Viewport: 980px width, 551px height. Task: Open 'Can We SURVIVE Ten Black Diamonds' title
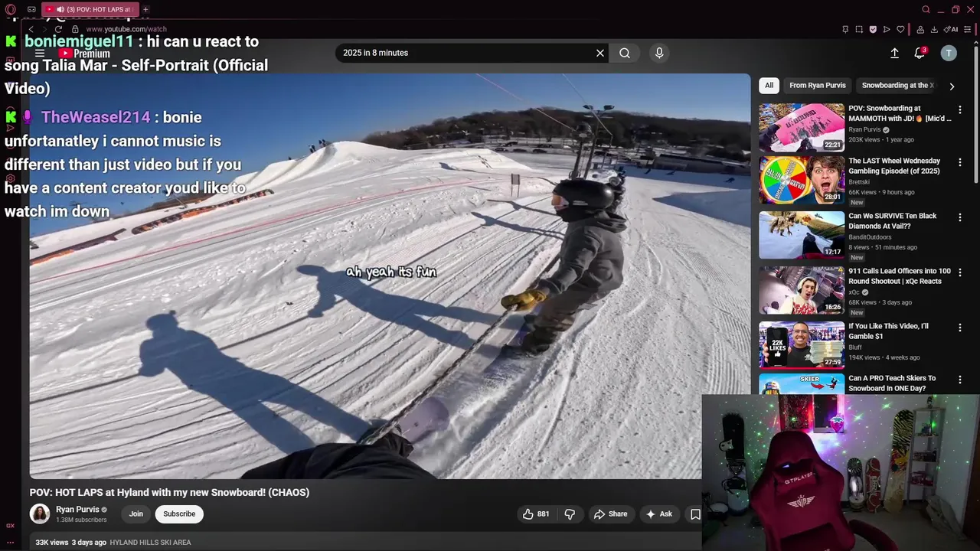tap(893, 221)
